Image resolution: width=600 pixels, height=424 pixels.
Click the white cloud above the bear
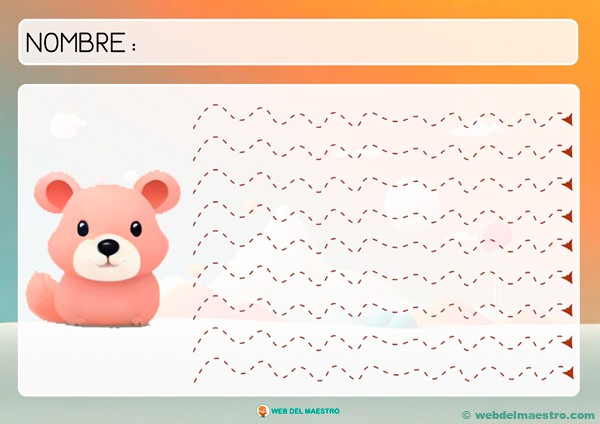67,125
